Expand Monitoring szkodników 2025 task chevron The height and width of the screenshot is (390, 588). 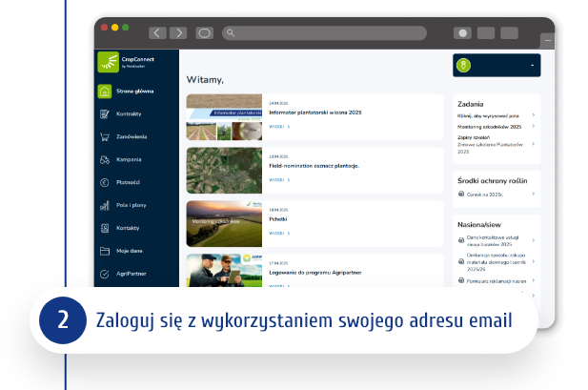point(533,127)
